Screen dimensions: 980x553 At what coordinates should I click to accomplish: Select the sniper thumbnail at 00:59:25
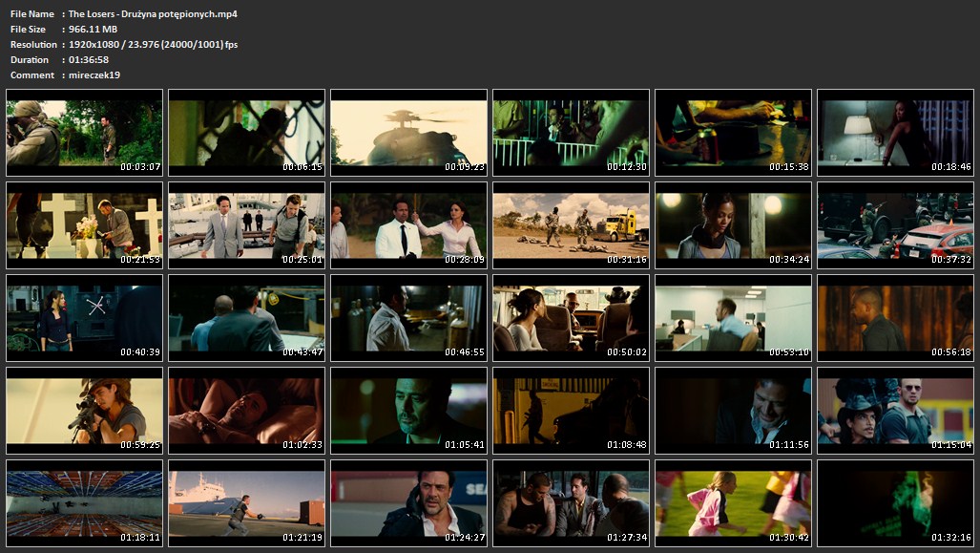(84, 411)
